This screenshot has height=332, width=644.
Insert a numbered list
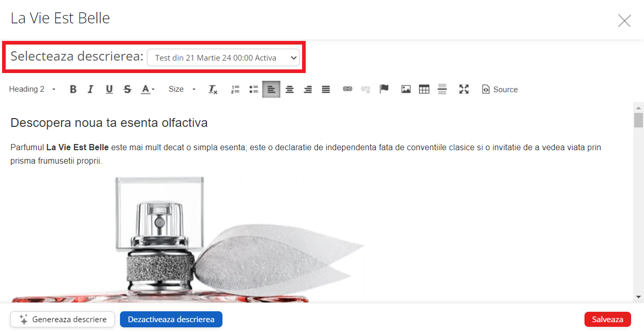pos(235,90)
